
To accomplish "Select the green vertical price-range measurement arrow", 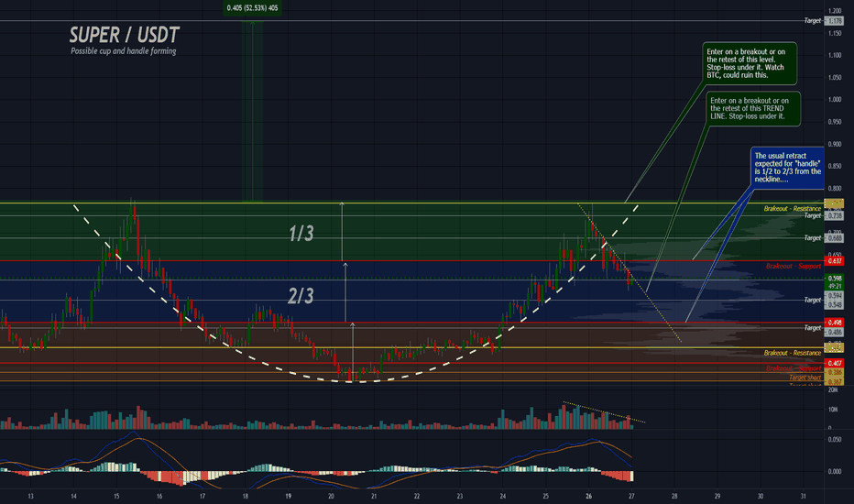I will tap(252, 111).
